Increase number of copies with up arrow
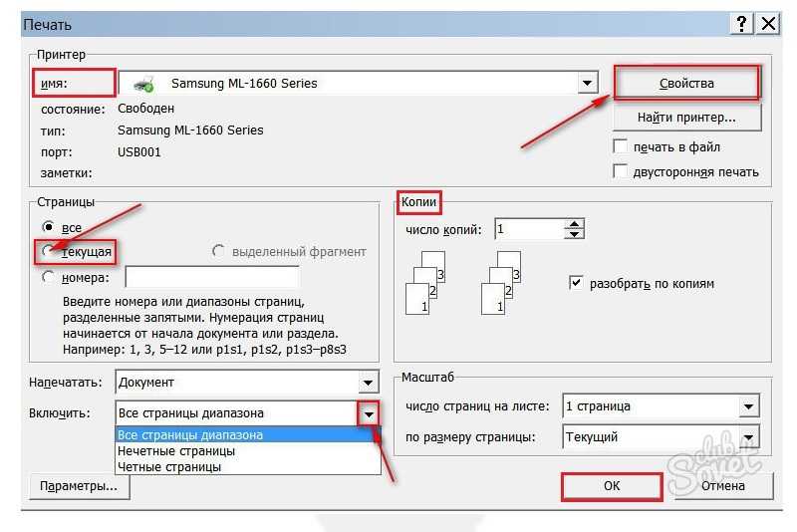797x532 pixels. coord(574,224)
